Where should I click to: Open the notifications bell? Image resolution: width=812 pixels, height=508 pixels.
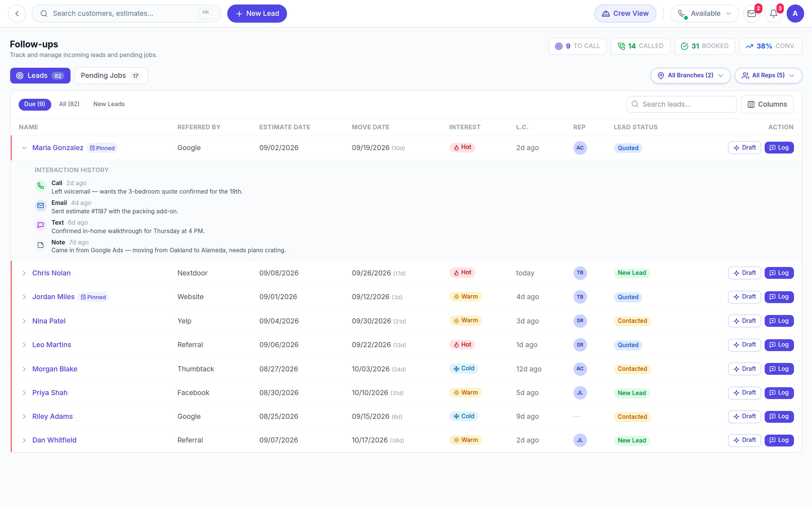773,14
